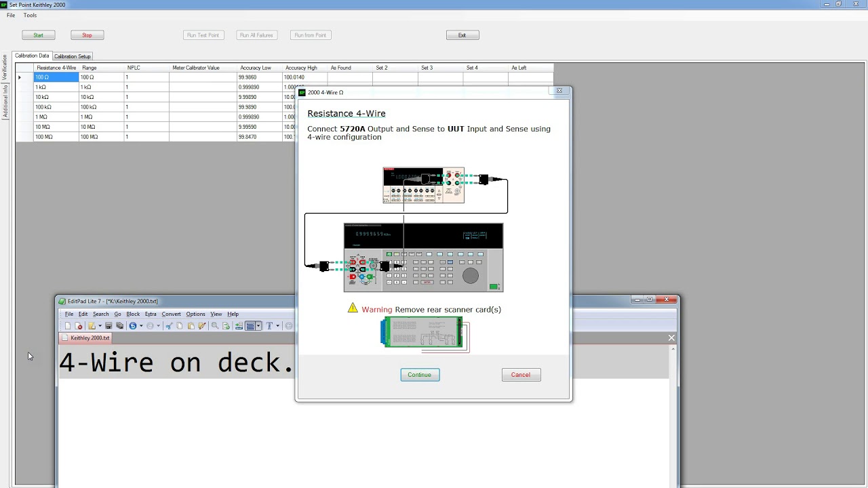Select the 100 Ω Resistance 4-Wire cell
Screen dimensions: 868x488
coord(56,77)
